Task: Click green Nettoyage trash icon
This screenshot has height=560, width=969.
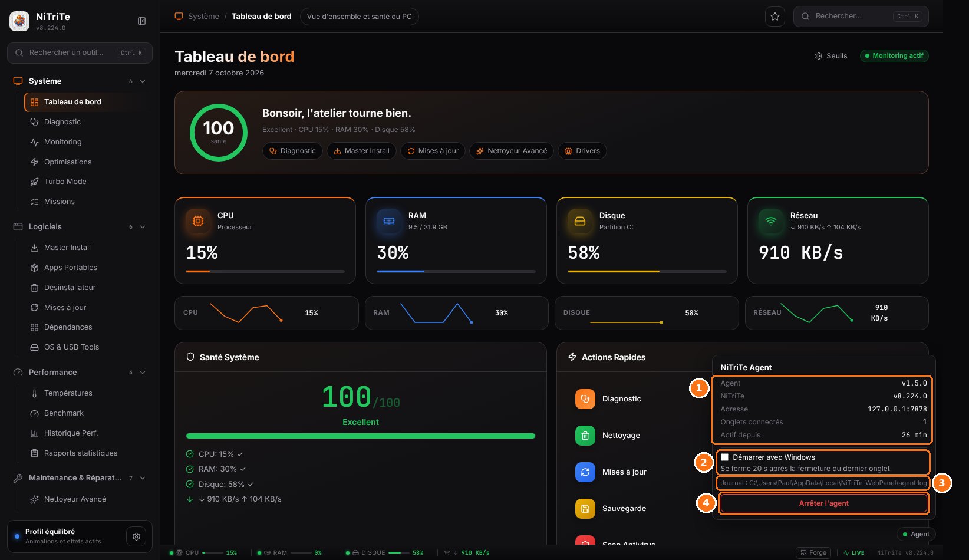Action: tap(585, 436)
